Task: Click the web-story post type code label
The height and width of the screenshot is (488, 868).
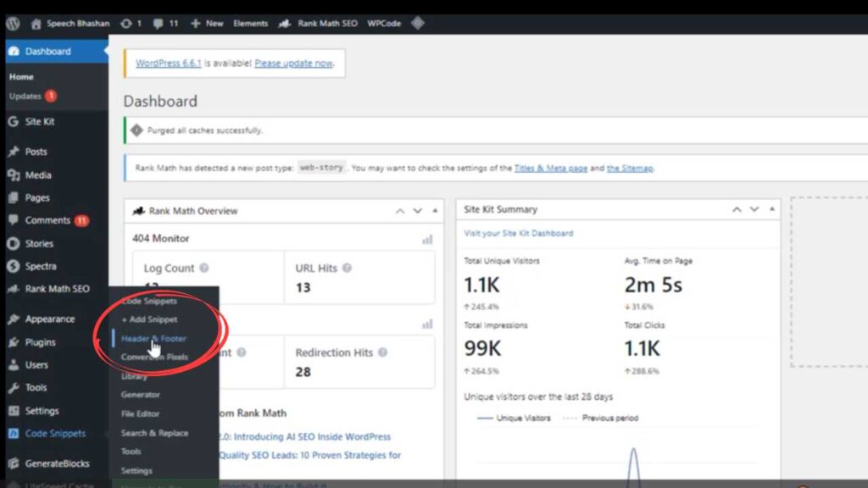Action: click(321, 168)
